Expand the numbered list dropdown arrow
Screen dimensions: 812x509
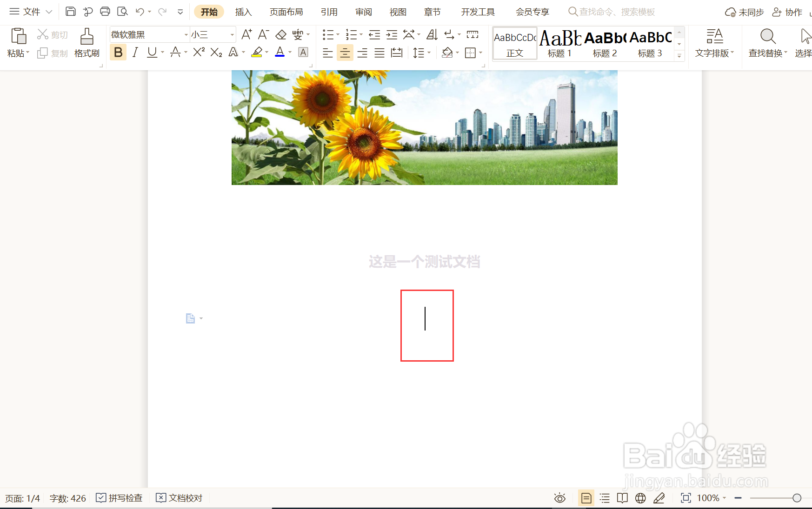[361, 34]
